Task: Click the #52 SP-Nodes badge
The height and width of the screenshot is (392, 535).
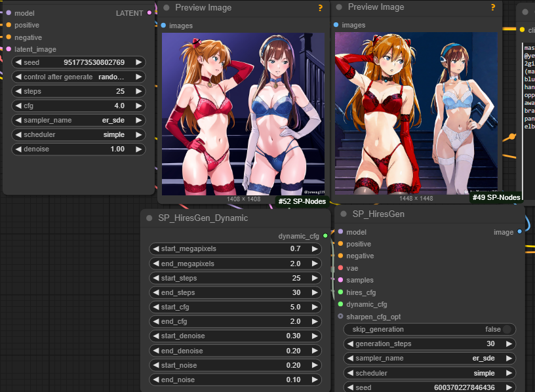Action: point(302,201)
